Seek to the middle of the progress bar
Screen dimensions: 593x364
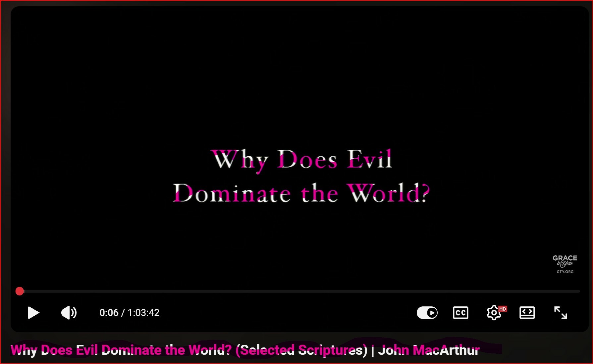click(x=298, y=291)
